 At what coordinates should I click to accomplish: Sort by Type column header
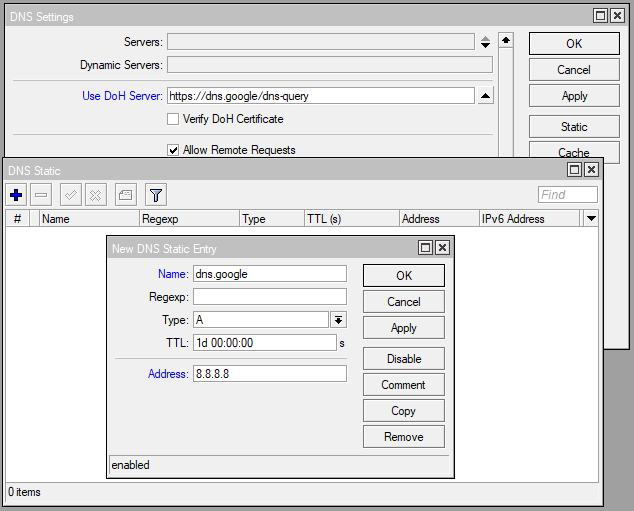(x=272, y=219)
